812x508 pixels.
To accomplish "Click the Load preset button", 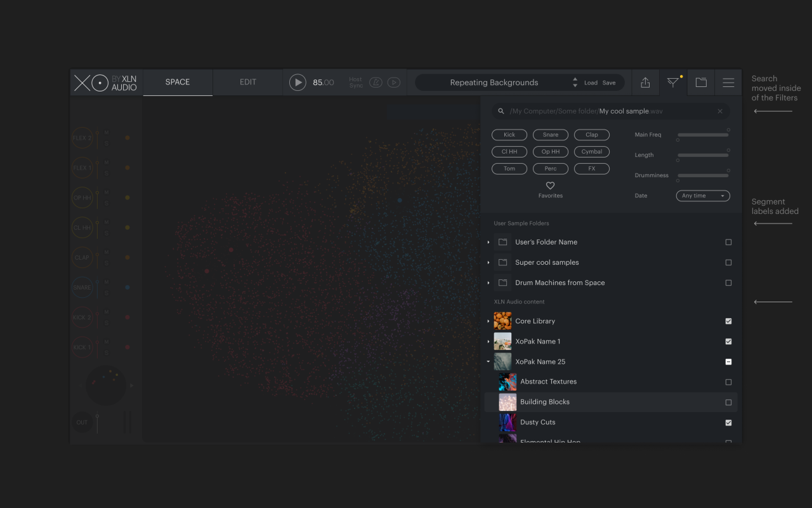I will click(591, 83).
